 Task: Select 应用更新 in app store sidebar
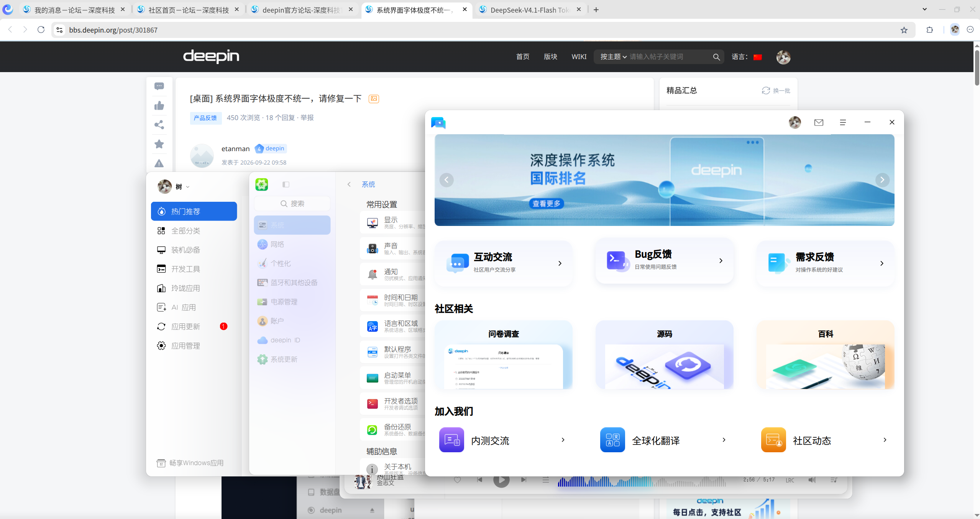194,326
